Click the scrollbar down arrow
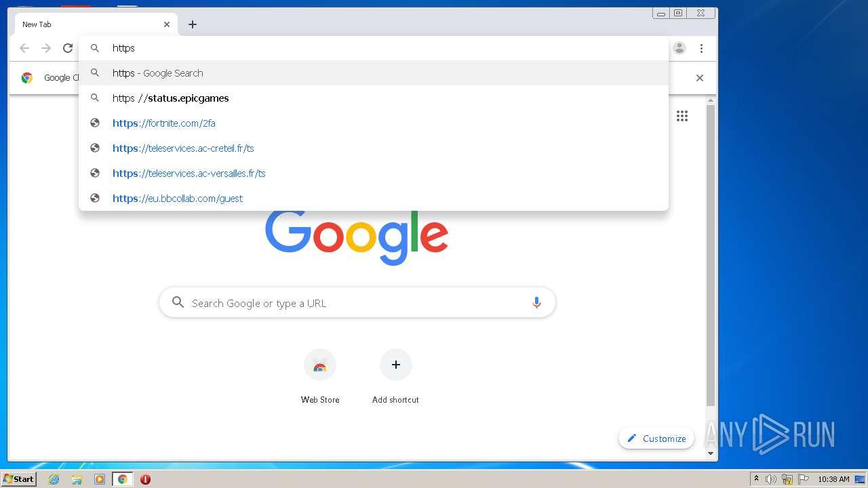Screen dimensions: 868x488 coord(711,453)
